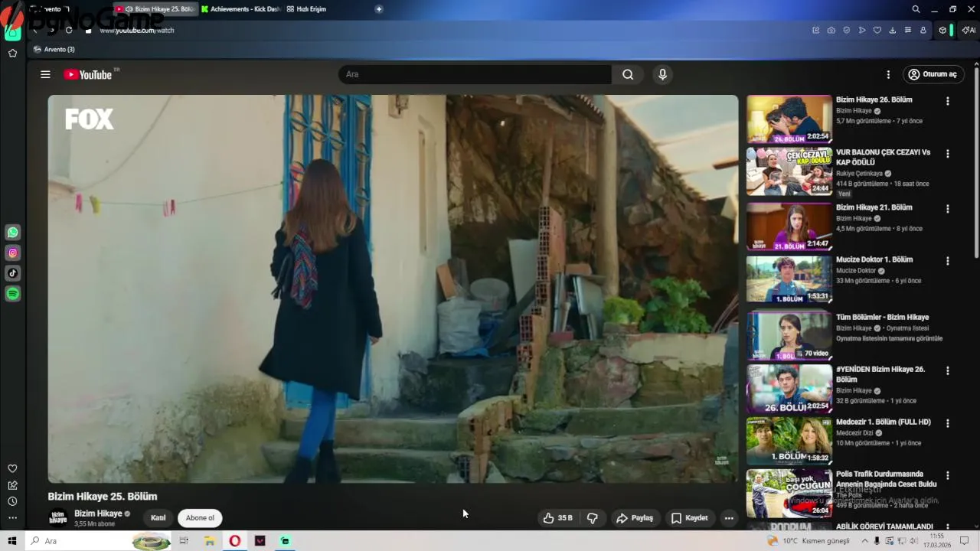Click the heart bookmark icon in address bar
The image size is (980, 551).
[x=877, y=30]
